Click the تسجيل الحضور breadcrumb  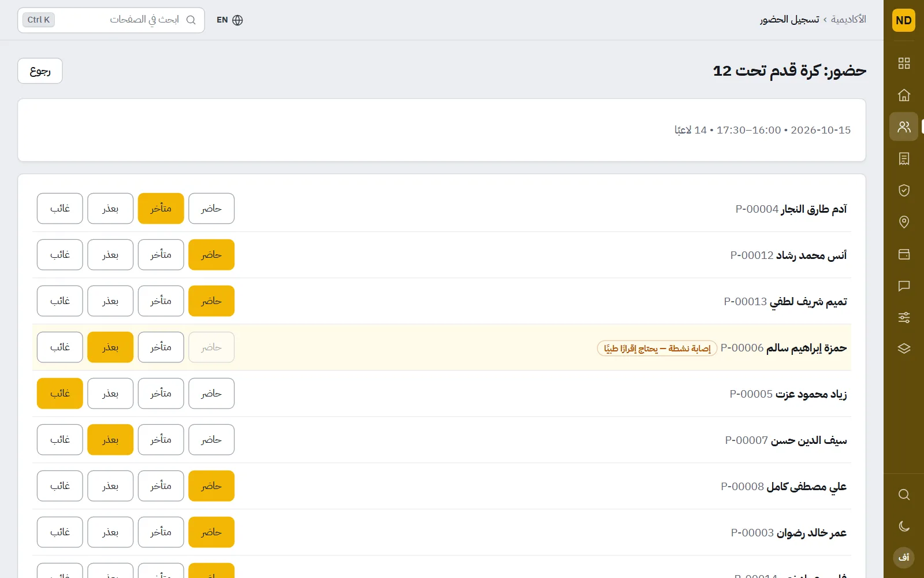(x=789, y=20)
